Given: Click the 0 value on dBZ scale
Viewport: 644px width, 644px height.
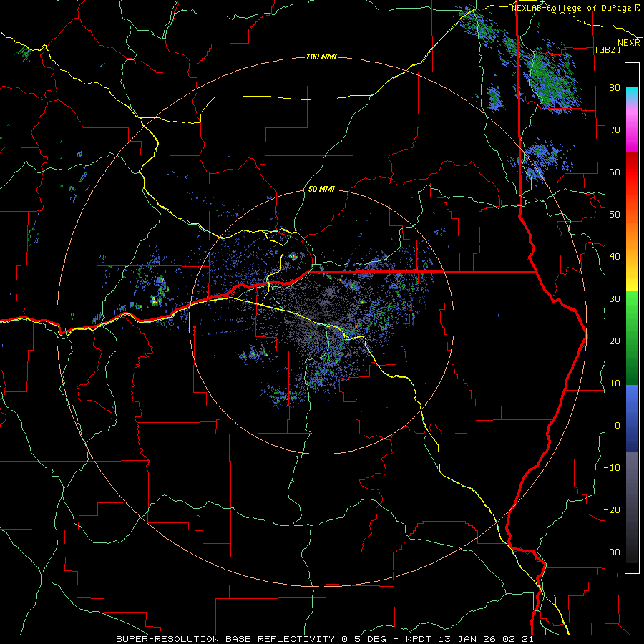Looking at the screenshot, I should click(x=618, y=426).
